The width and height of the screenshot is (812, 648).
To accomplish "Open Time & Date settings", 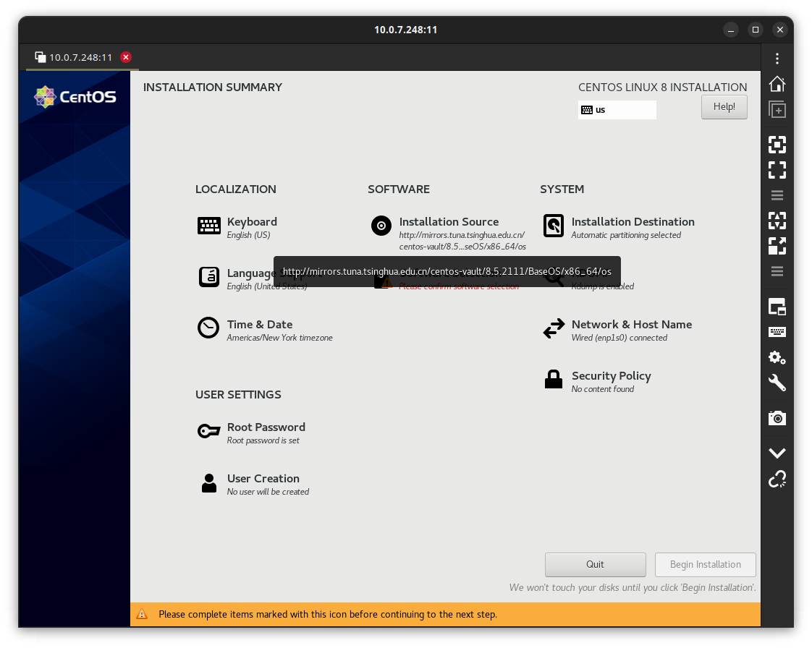I will (x=259, y=325).
